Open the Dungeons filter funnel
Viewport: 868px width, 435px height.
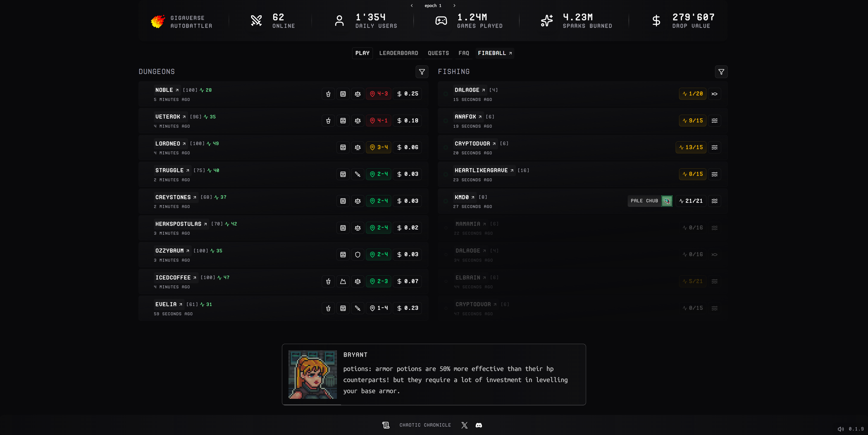click(422, 72)
